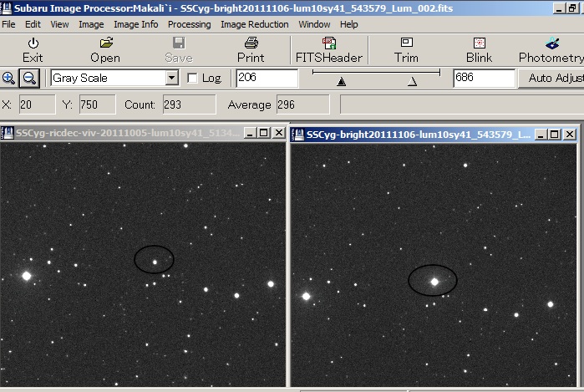Click window icon of SSCyg-bright image window
The height and width of the screenshot is (392, 584).
[x=297, y=135]
